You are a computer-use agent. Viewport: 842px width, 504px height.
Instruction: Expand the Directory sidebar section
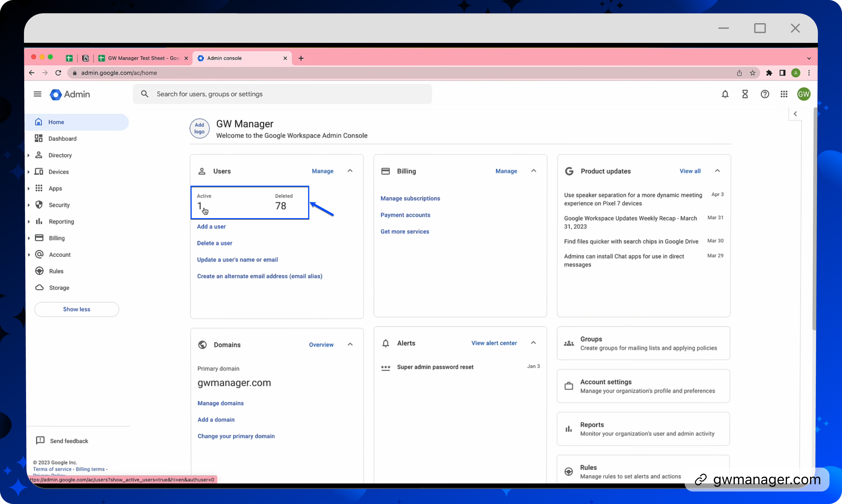(29, 155)
